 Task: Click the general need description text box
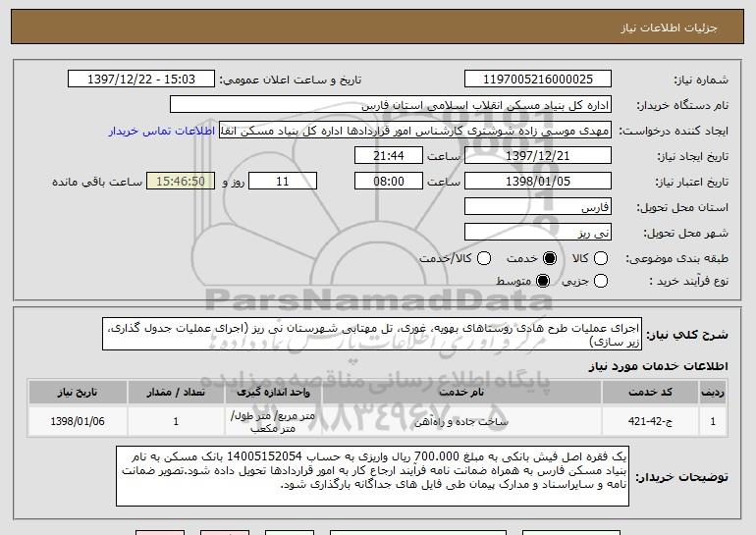click(x=372, y=334)
